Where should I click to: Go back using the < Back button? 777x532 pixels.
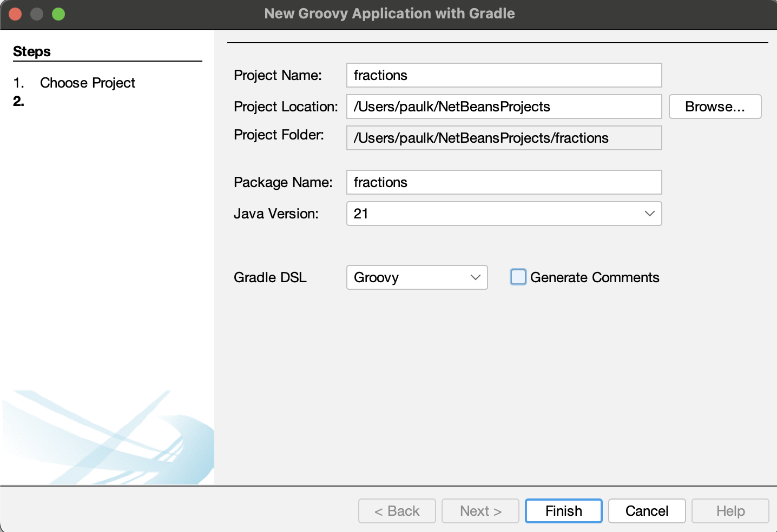point(397,511)
